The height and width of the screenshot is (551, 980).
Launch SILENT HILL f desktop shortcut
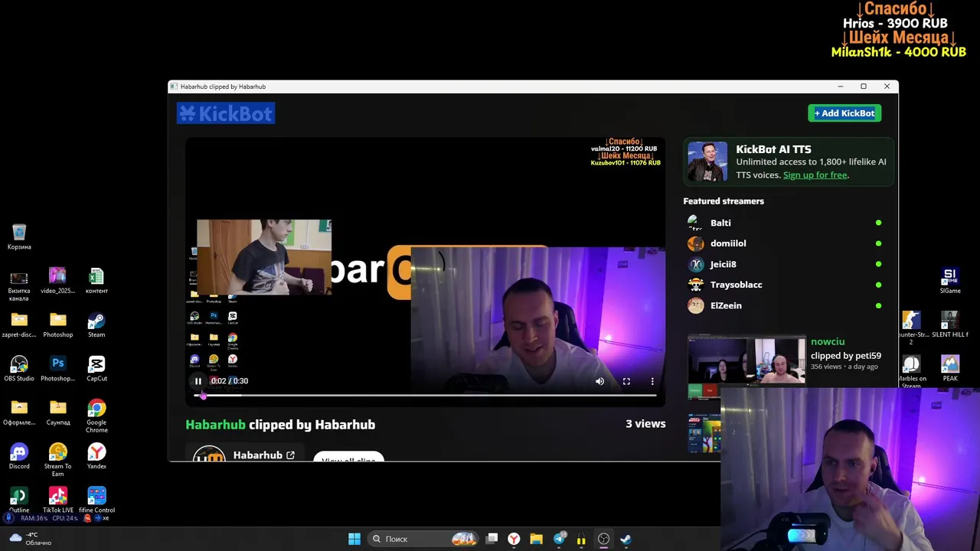pyautogui.click(x=950, y=324)
